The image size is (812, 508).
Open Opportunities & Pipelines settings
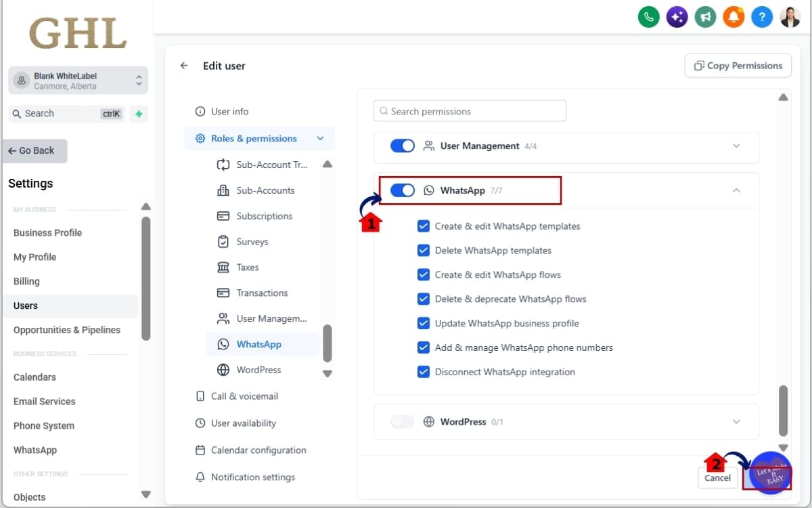[67, 330]
